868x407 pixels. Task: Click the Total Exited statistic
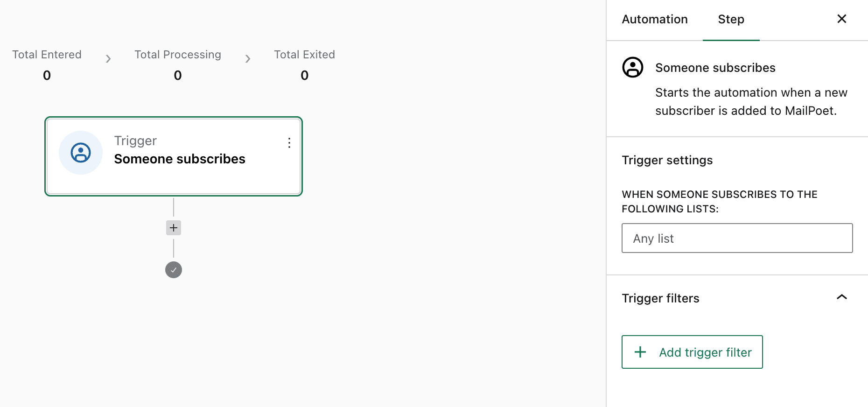(305, 64)
